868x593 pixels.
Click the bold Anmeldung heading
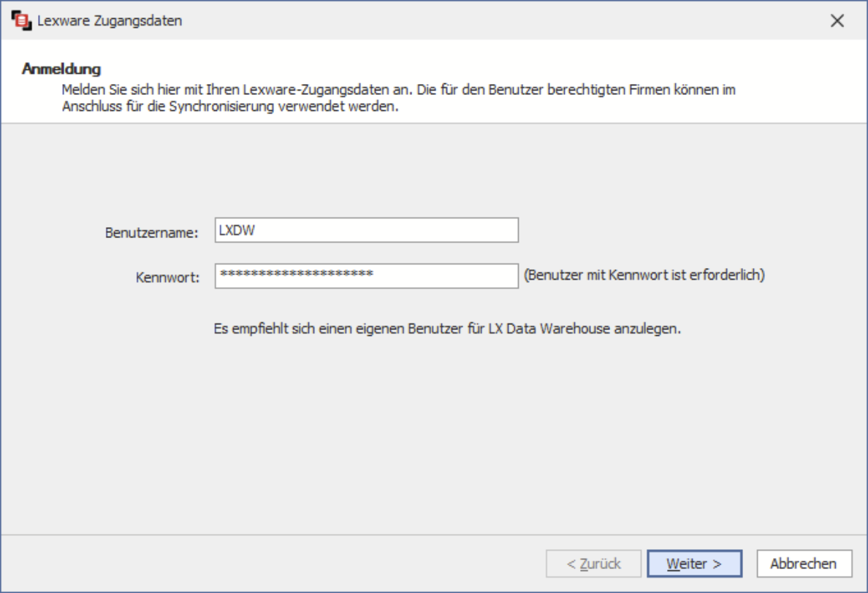click(x=61, y=69)
